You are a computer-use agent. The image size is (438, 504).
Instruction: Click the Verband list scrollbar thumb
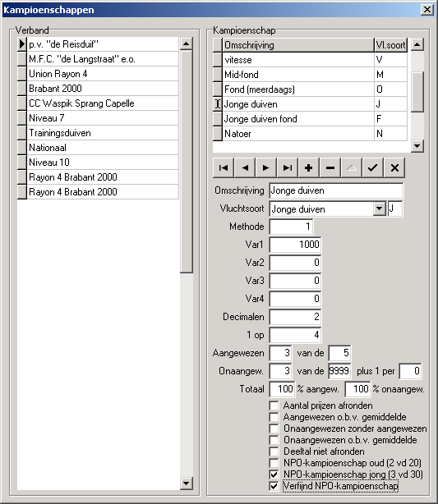click(187, 162)
